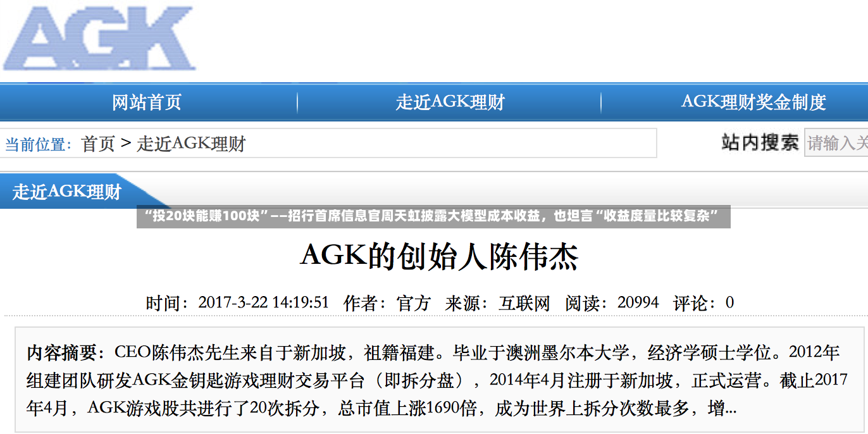Click the 来源：互联网 text
868x434 pixels.
[x=498, y=303]
